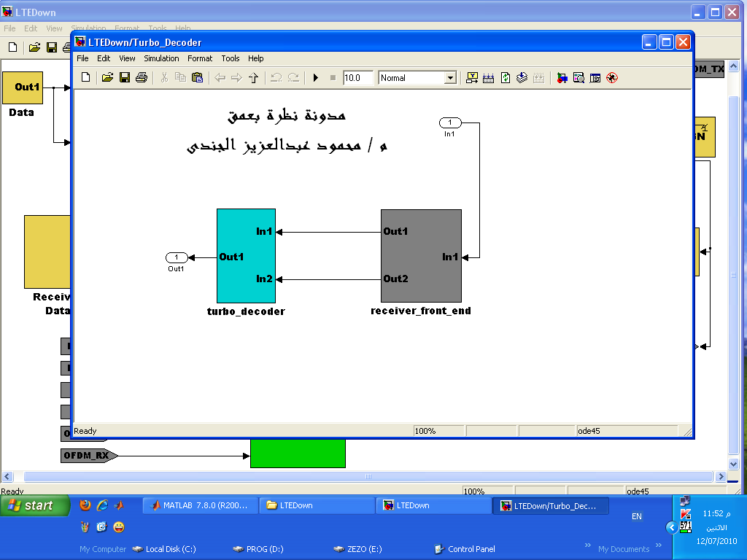Launch Firefox from quick launch
Screen dimensions: 747x560
(x=85, y=505)
